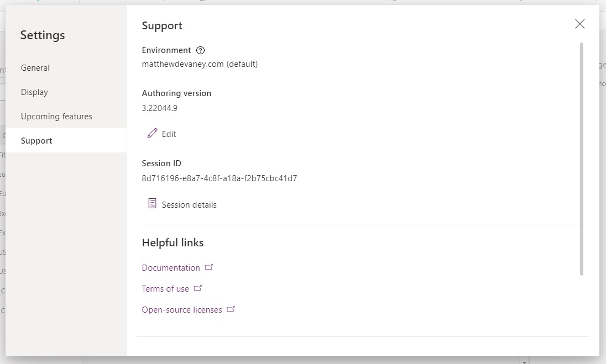Image resolution: width=606 pixels, height=364 pixels.
Task: Click the Session details document icon
Action: (152, 203)
